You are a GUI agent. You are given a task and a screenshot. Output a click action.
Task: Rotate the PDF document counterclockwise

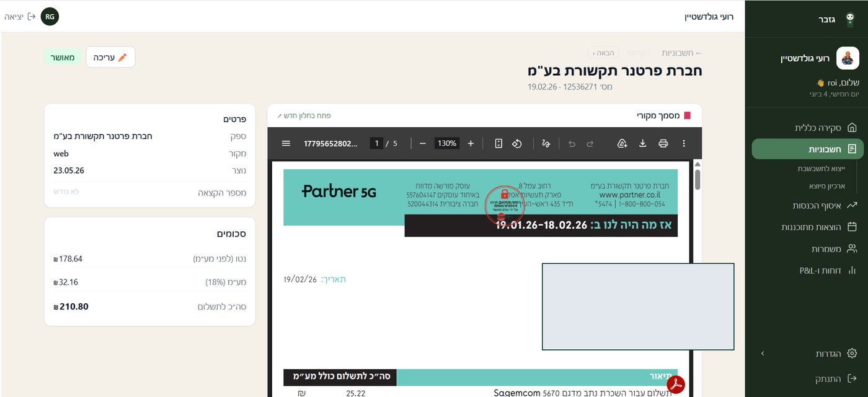point(516,143)
